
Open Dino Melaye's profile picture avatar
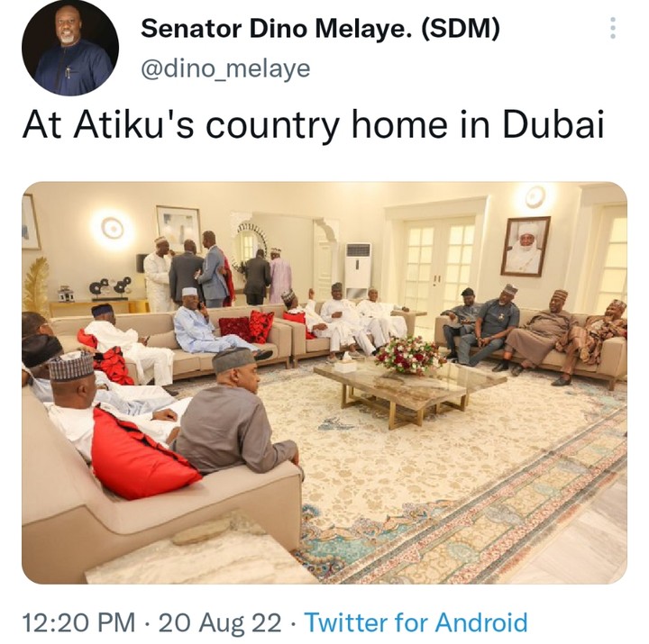tap(70, 49)
